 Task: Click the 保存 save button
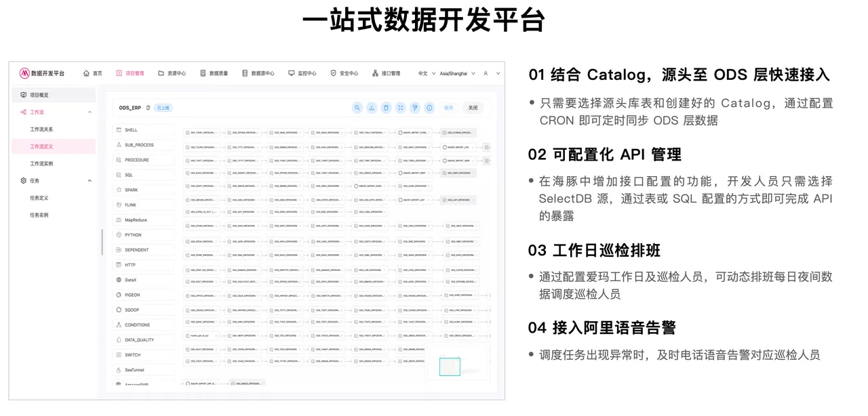449,108
